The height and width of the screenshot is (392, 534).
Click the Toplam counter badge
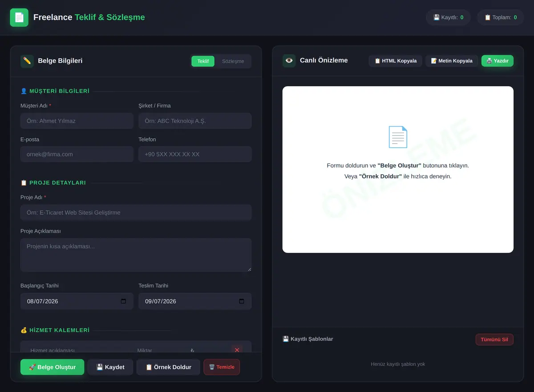(x=500, y=17)
